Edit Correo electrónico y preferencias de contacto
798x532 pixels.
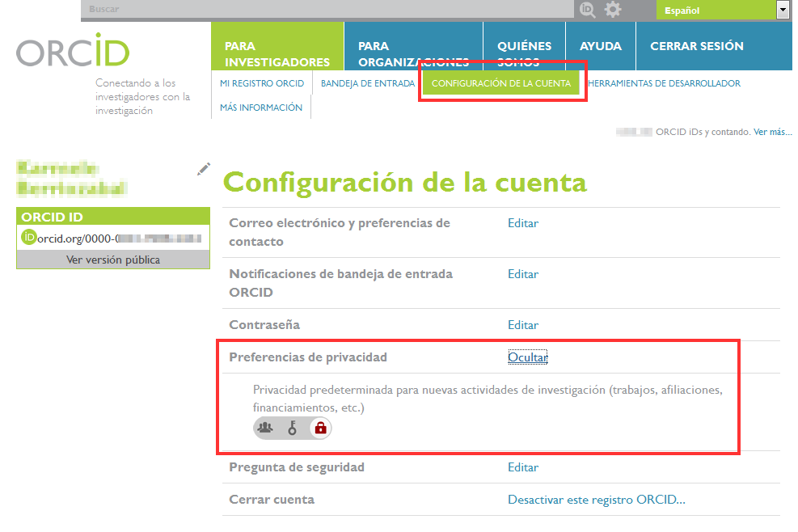(522, 223)
